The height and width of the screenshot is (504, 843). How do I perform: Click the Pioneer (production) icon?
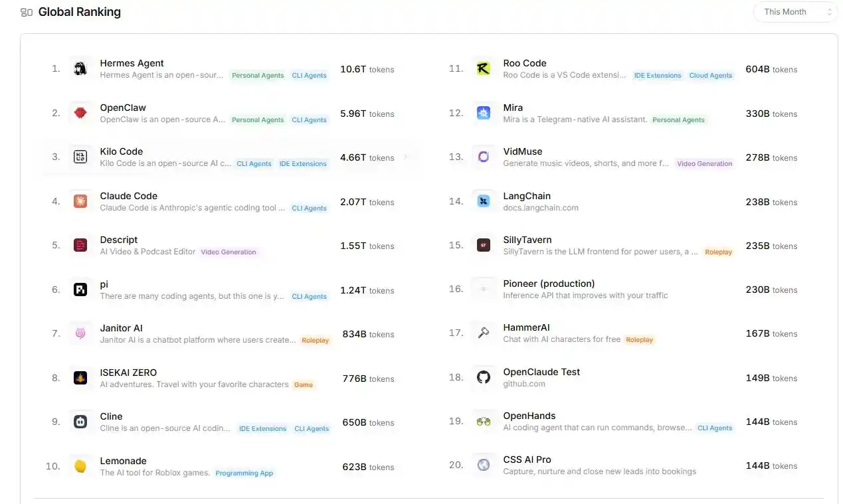click(x=484, y=290)
